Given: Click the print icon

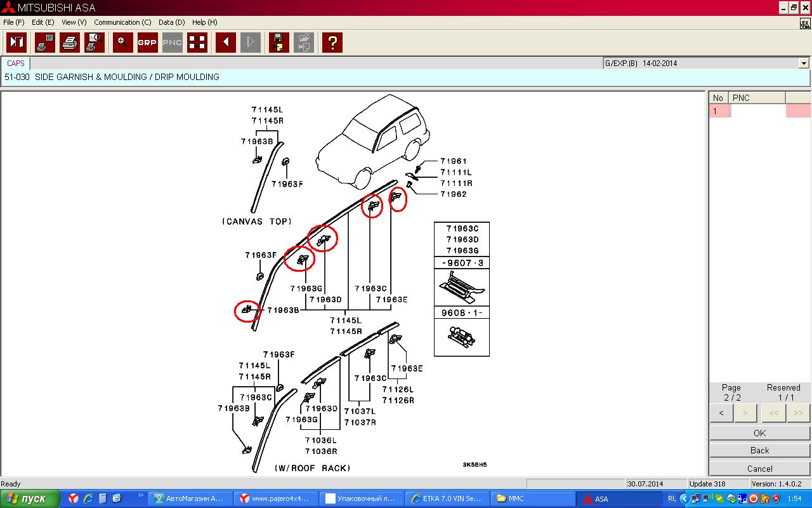Looking at the screenshot, I should coord(70,43).
